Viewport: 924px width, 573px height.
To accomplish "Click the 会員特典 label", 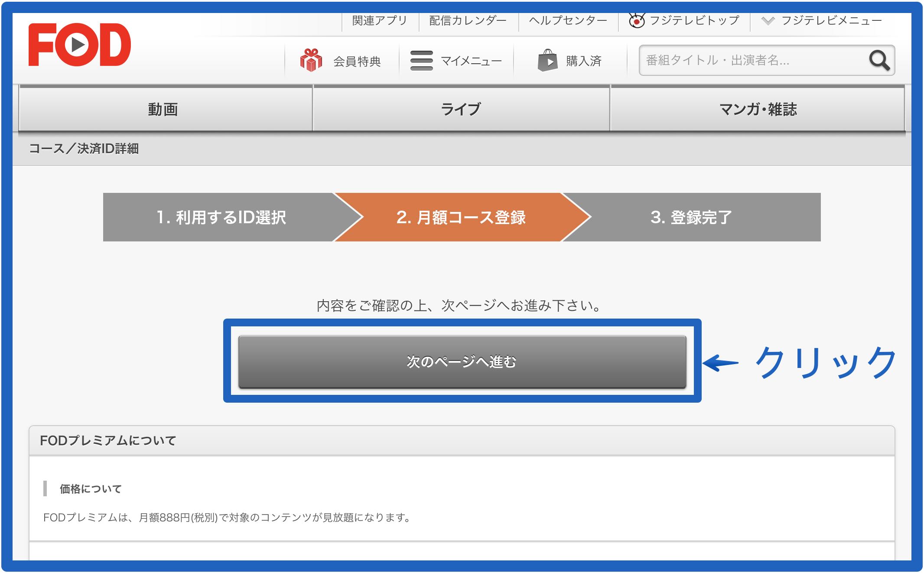I will pyautogui.click(x=357, y=62).
